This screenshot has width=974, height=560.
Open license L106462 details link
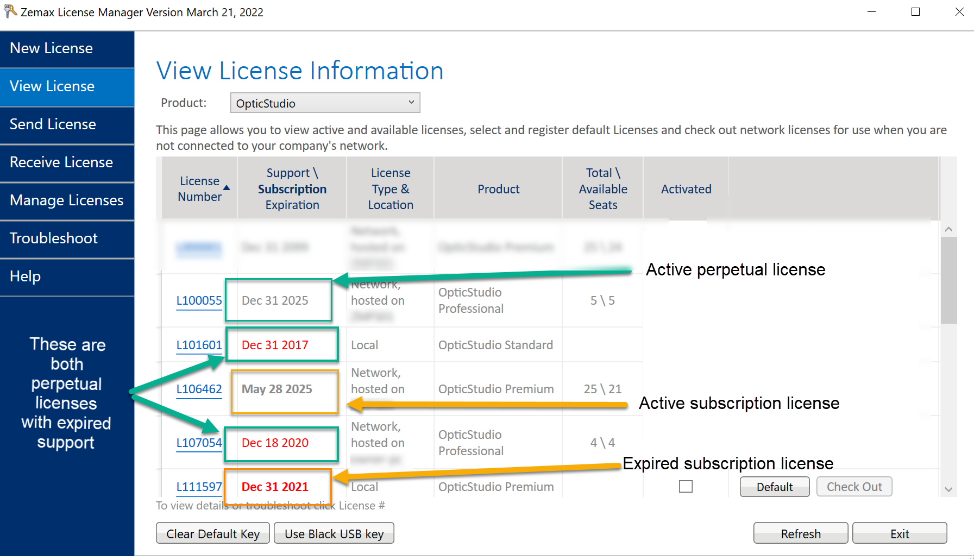[199, 389]
